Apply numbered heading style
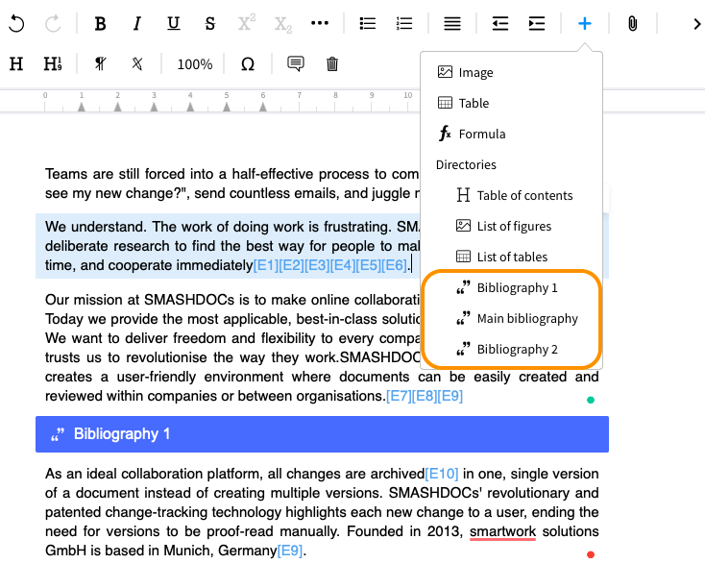705x588 pixels. 53,63
